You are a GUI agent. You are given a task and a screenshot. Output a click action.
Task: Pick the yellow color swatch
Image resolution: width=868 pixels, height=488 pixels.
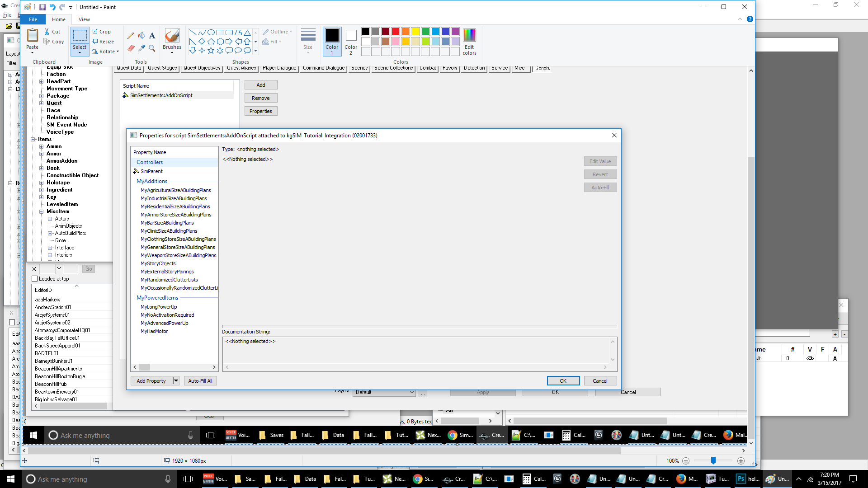coord(415,32)
